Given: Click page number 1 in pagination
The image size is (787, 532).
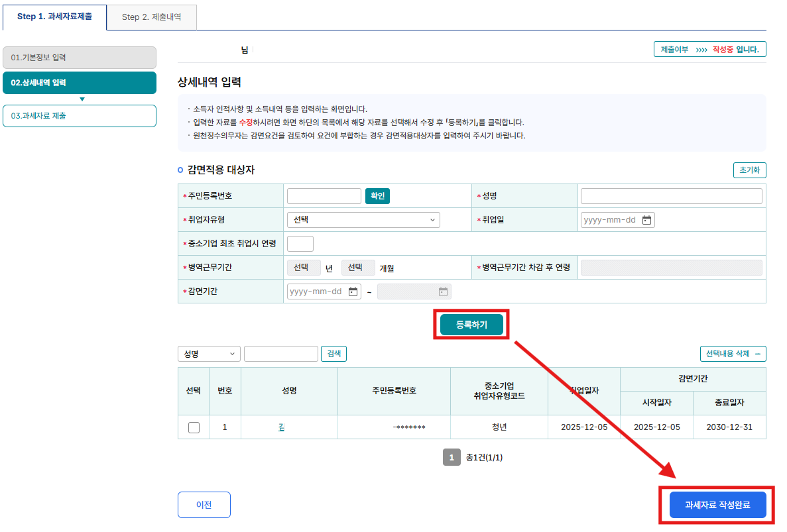Looking at the screenshot, I should 452,457.
